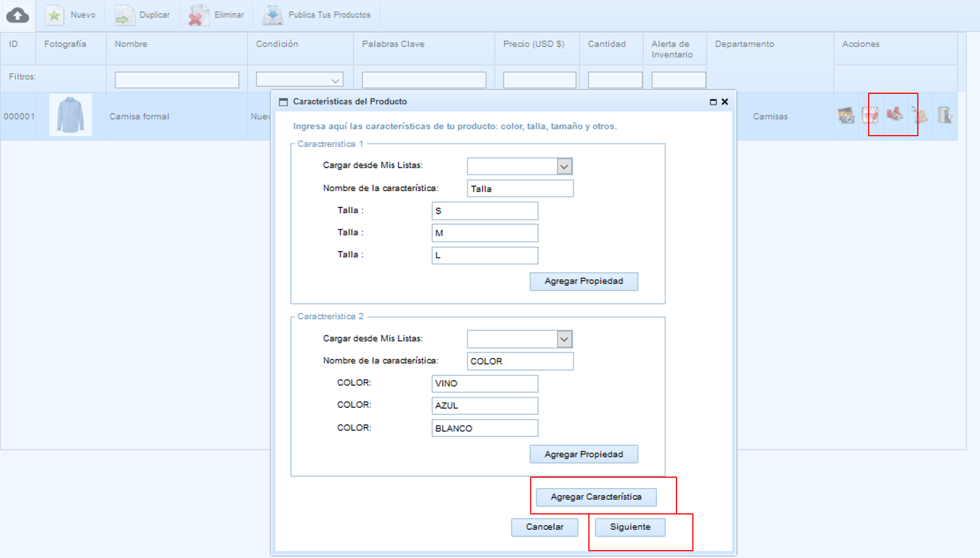Maximize the Características del Producto dialog
980x558 pixels.
[x=713, y=102]
